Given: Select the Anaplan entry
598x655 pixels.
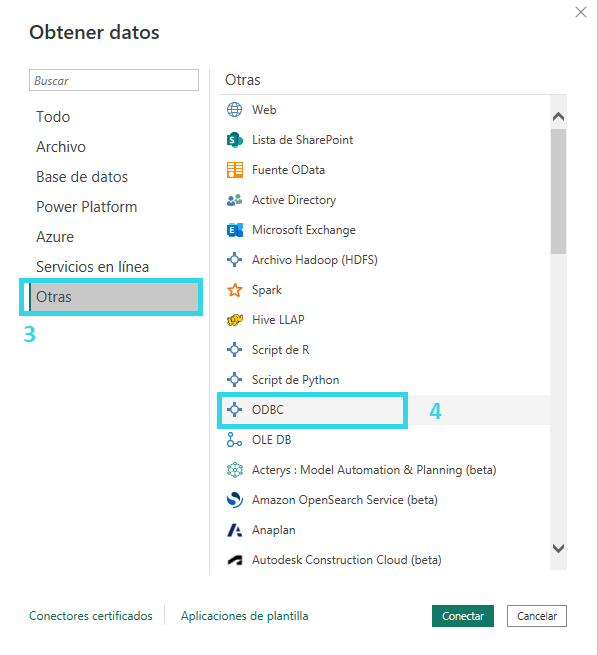Looking at the screenshot, I should [x=274, y=530].
